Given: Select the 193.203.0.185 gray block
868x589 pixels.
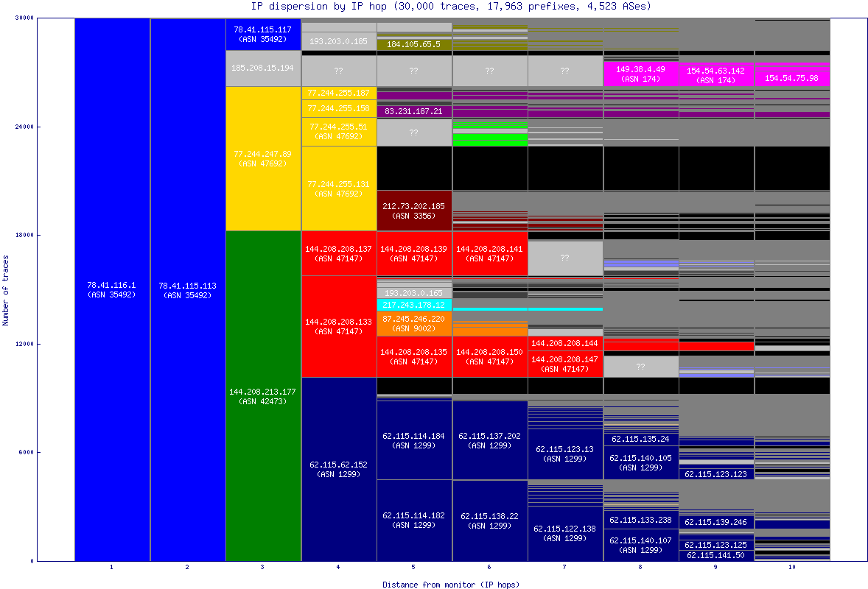Looking at the screenshot, I should click(339, 42).
